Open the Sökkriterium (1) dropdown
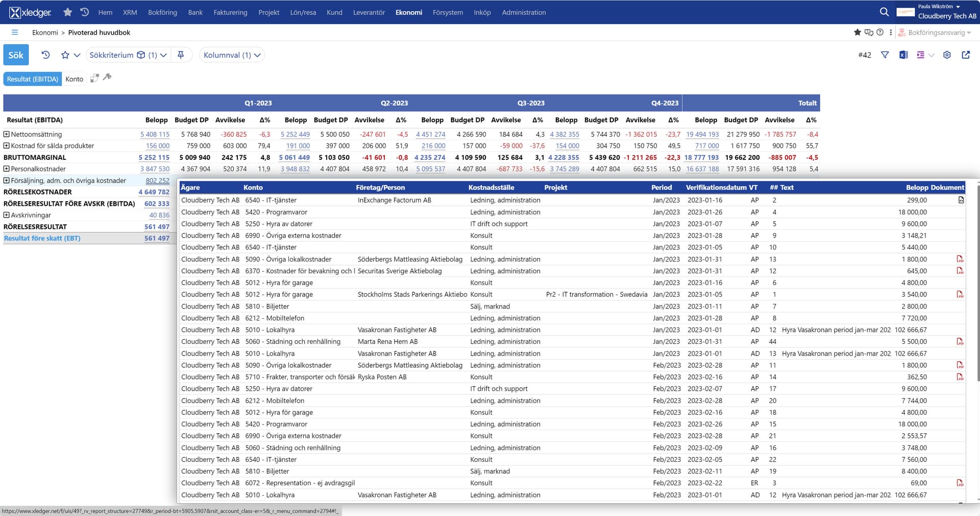 tap(128, 55)
